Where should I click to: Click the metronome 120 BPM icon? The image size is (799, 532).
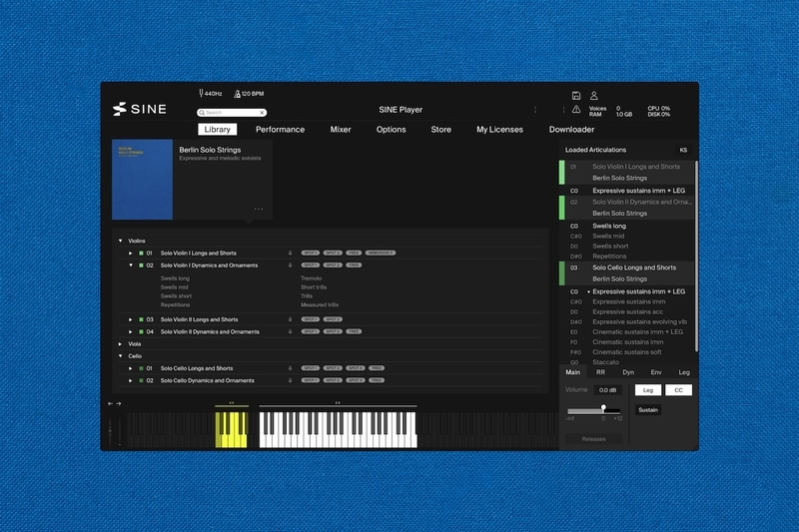click(x=237, y=94)
